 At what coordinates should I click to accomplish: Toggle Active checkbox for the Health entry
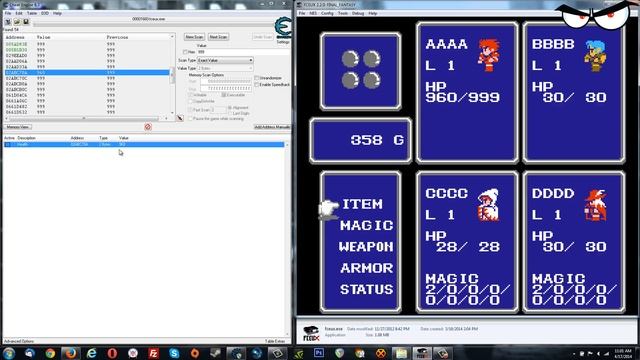click(x=7, y=144)
